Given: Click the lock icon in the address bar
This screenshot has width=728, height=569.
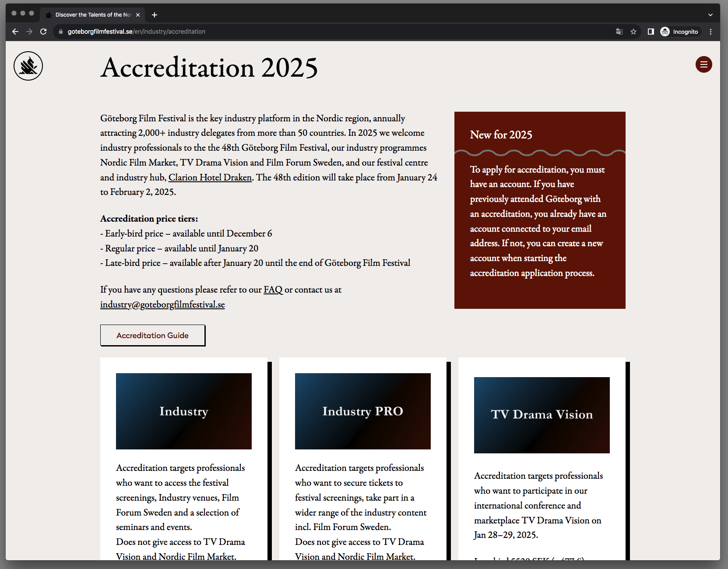Looking at the screenshot, I should coord(61,32).
